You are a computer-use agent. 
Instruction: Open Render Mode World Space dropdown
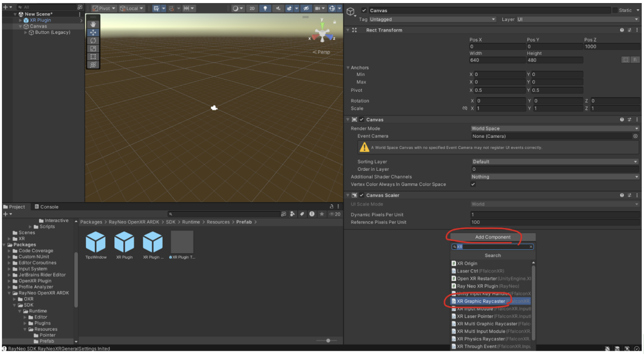[x=555, y=129]
